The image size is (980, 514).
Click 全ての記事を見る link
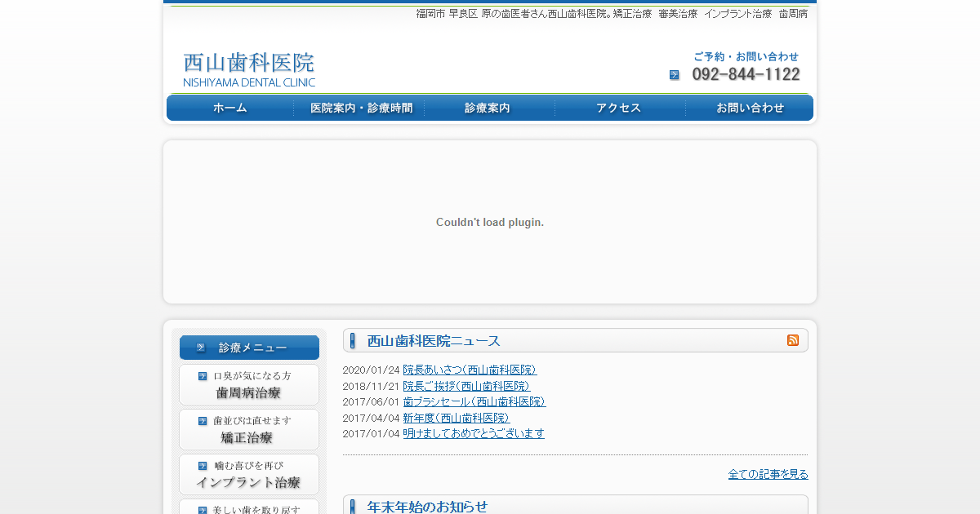[x=768, y=474]
